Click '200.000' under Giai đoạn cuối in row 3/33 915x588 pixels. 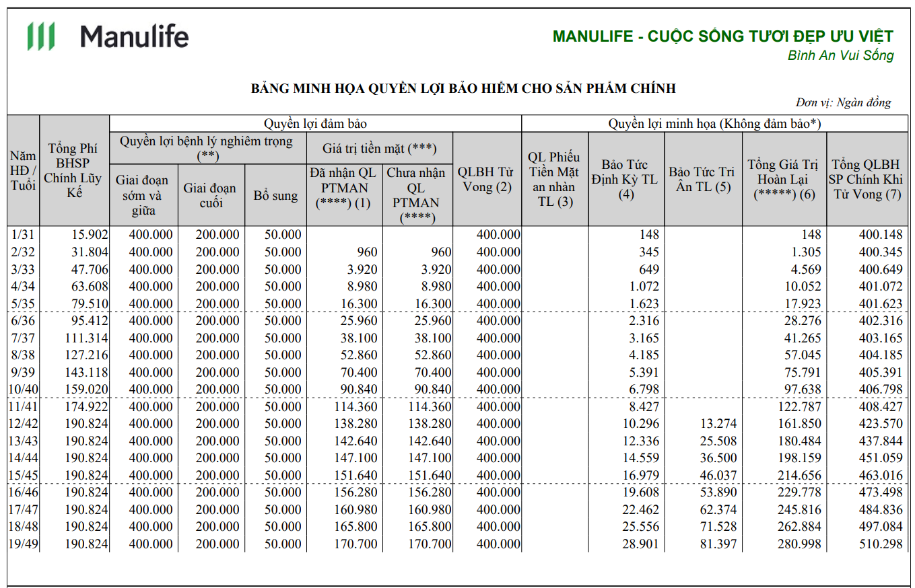tap(217, 269)
